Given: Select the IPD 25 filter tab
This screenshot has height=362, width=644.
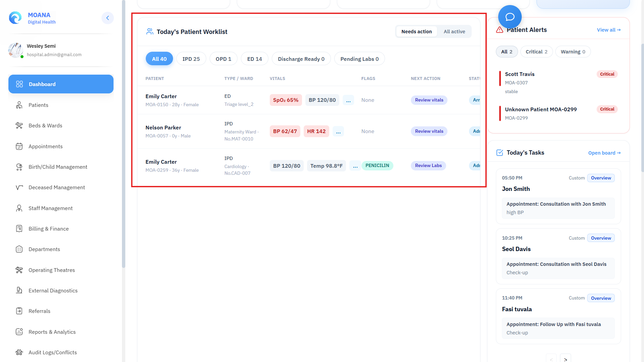Looking at the screenshot, I should click(x=191, y=59).
